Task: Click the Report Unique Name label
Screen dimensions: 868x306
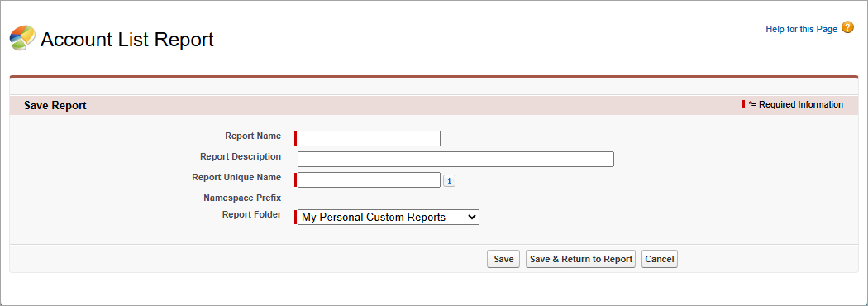Action: point(237,178)
